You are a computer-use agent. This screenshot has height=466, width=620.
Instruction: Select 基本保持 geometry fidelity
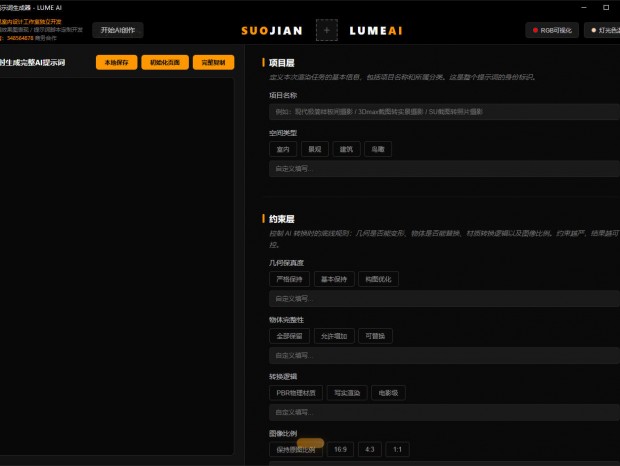click(334, 279)
